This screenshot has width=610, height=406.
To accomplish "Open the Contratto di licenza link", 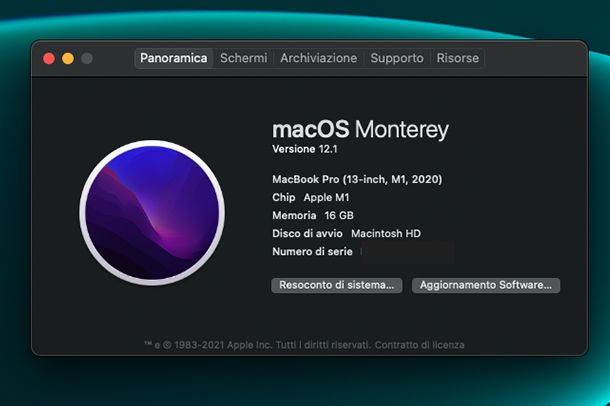I will click(x=419, y=345).
